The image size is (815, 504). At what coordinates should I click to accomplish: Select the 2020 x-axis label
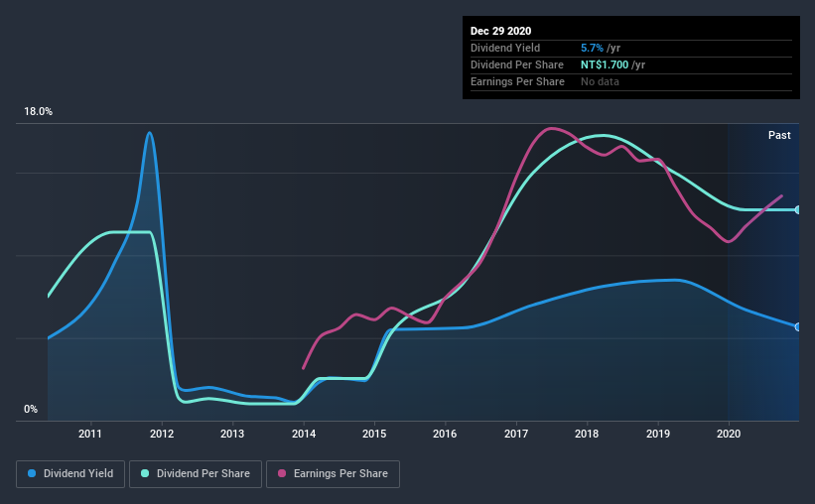729,434
